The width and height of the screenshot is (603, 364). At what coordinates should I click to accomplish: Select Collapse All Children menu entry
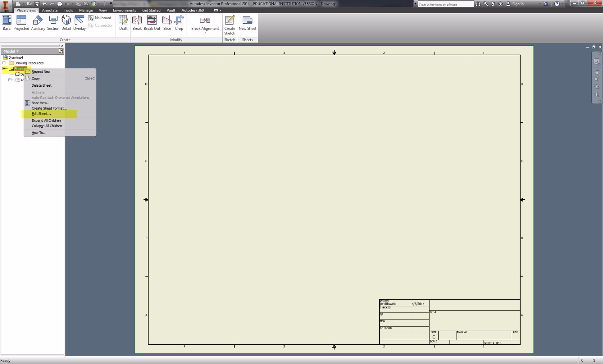click(x=60, y=126)
